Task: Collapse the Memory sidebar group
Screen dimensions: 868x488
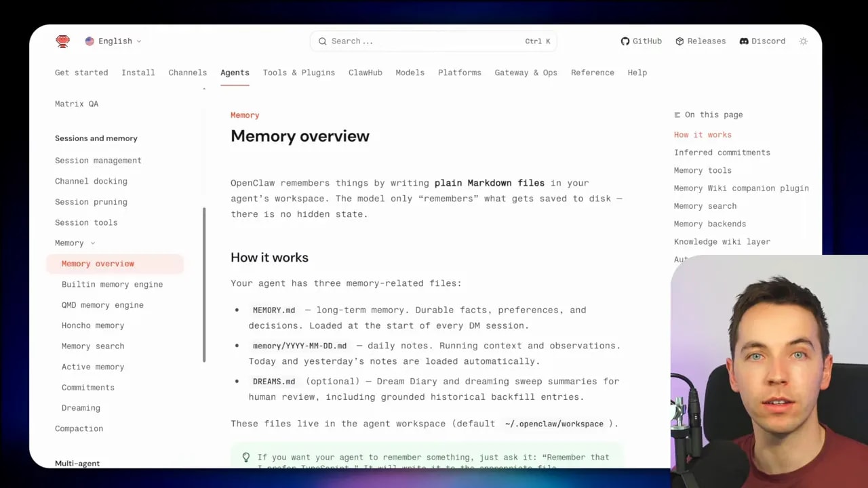Action: [x=75, y=243]
